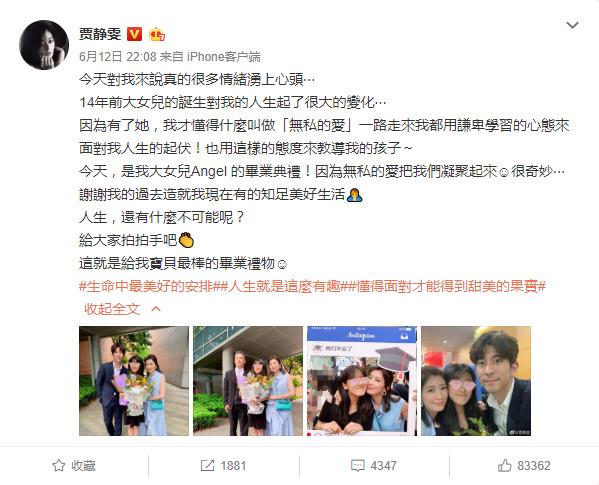Click the star favorite icon
Screen dimensions: 599x485
coord(58,466)
